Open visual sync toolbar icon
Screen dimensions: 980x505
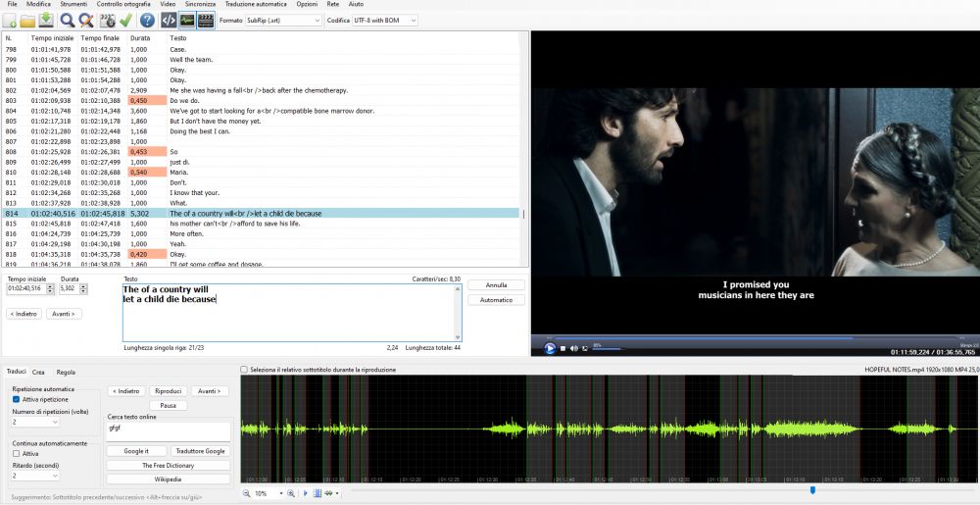pyautogui.click(x=108, y=21)
